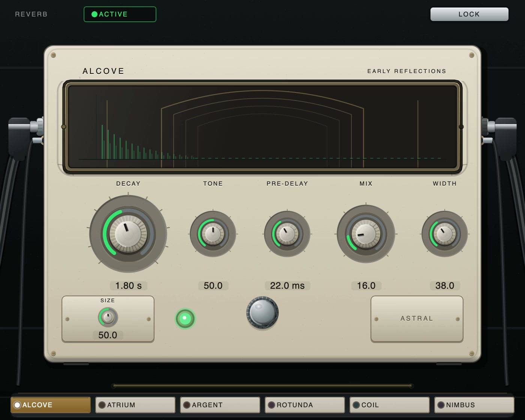
Task: Click the Width knob
Action: [x=445, y=234]
